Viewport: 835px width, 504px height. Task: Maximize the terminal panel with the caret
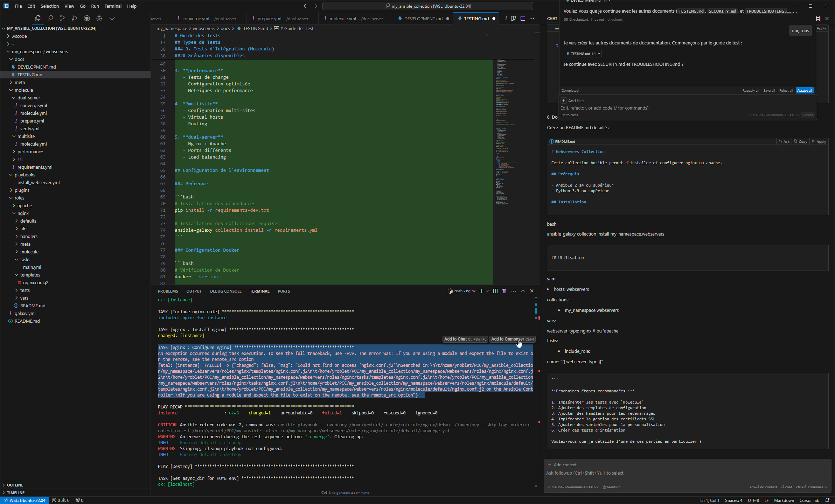pos(523,291)
